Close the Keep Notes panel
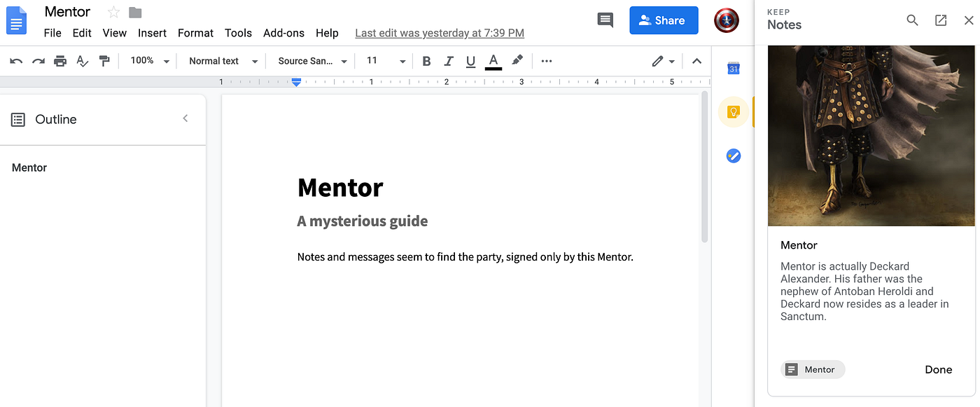The image size is (980, 407). click(969, 20)
